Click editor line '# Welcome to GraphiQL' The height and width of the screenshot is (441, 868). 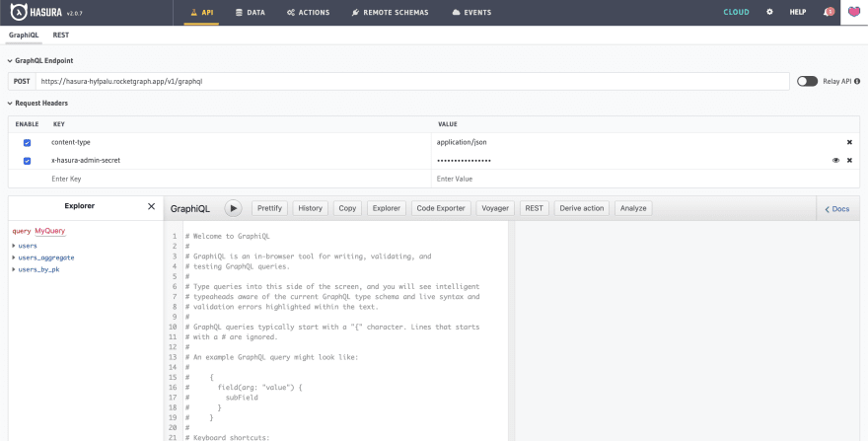click(228, 236)
